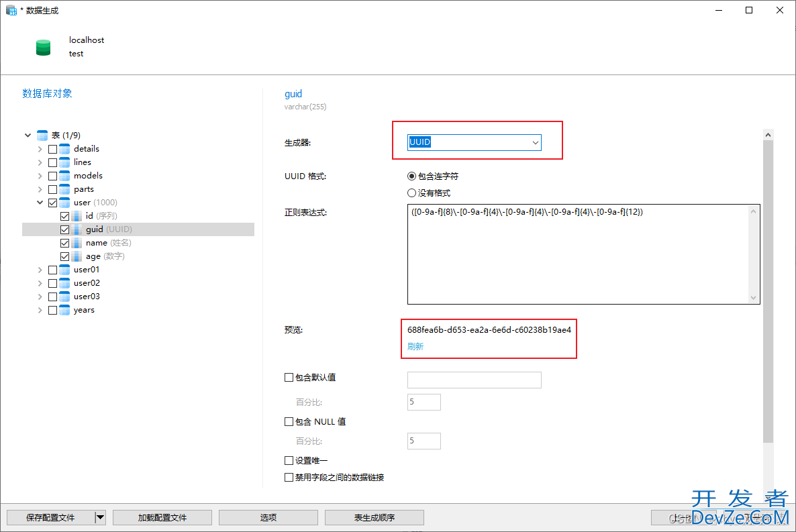This screenshot has height=532, width=796.
Task: Expand the parts table node
Action: coord(40,189)
